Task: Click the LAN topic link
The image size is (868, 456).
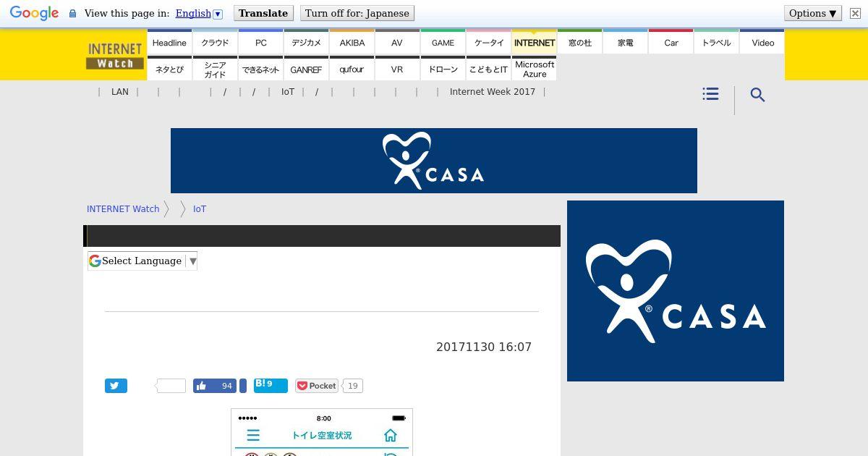Action: coord(120,92)
